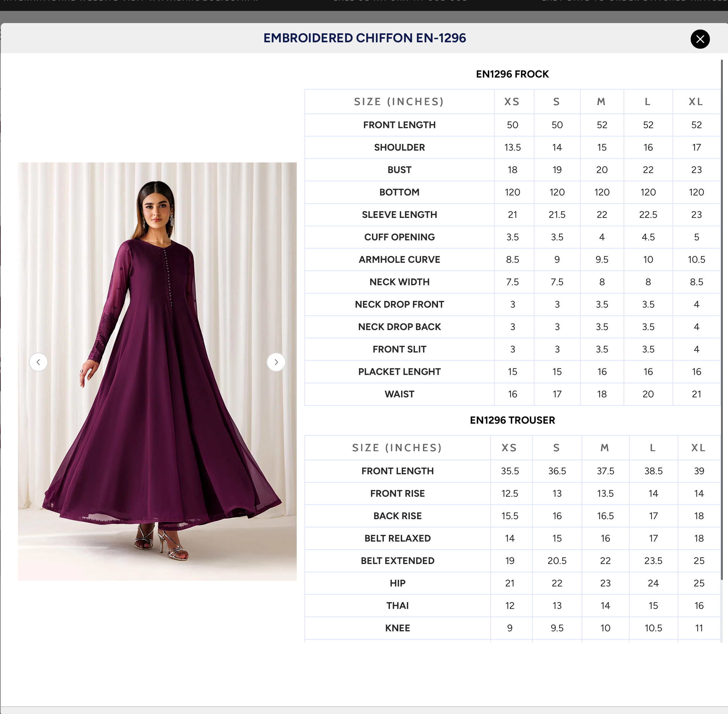
Task: Select the EN1296 FROCK heading
Action: tap(512, 74)
